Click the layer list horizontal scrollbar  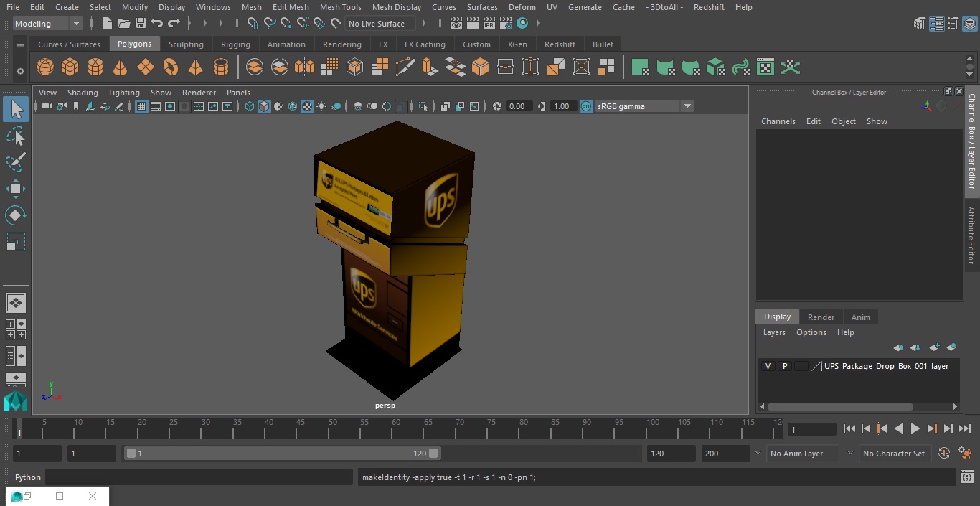tap(840, 407)
